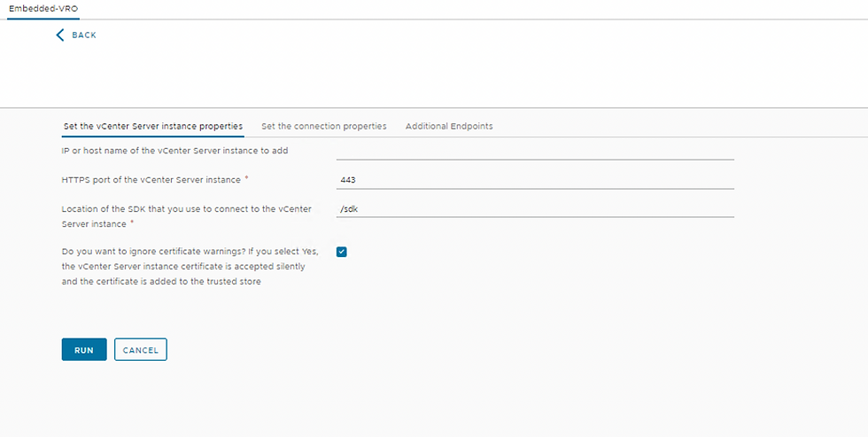Click into the HTTPS port input field

pos(535,180)
